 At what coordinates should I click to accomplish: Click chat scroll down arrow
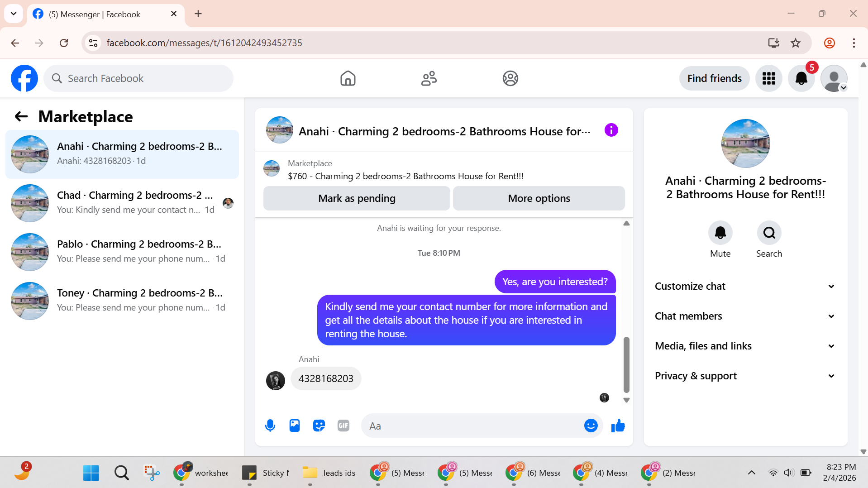coord(626,400)
